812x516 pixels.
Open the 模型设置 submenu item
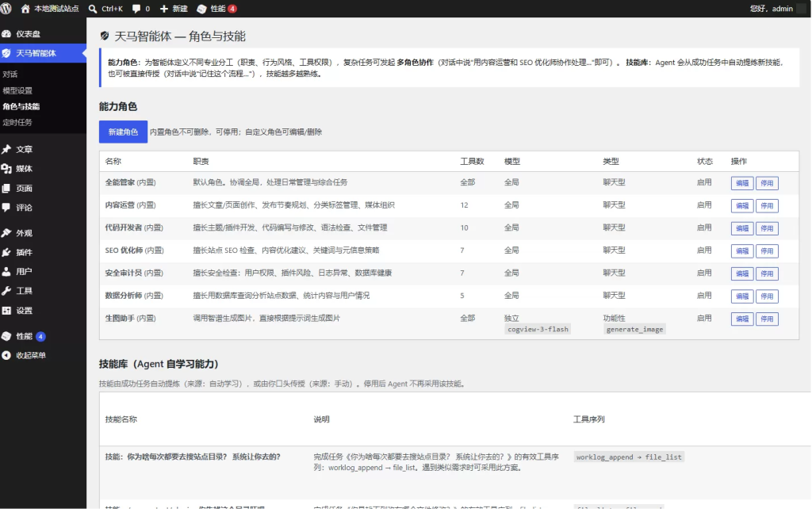coord(17,90)
